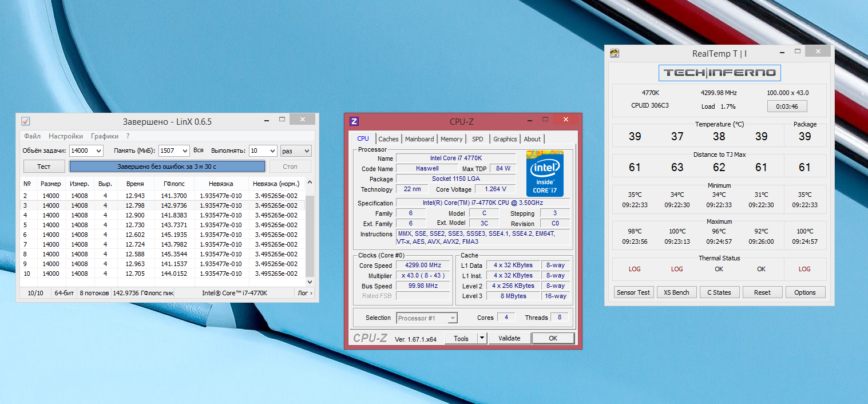Click the 4299.98 MHz reading in RealTemp

click(x=719, y=93)
